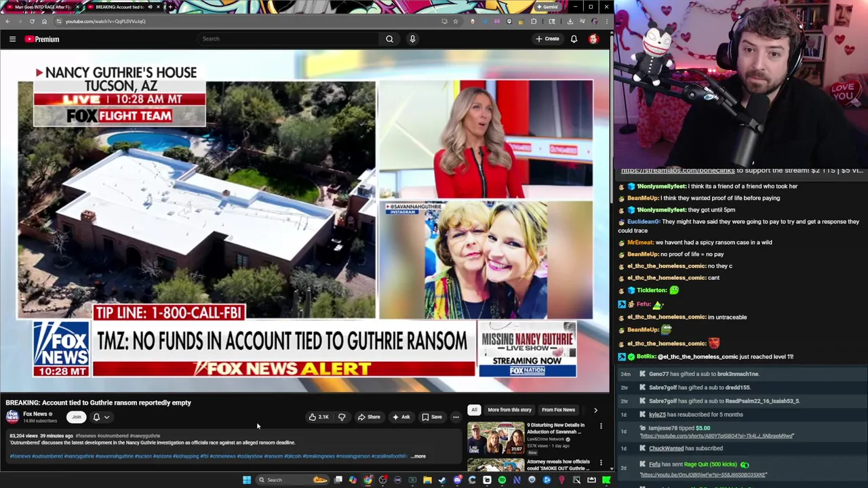Open browser three-dot menu

point(606,21)
